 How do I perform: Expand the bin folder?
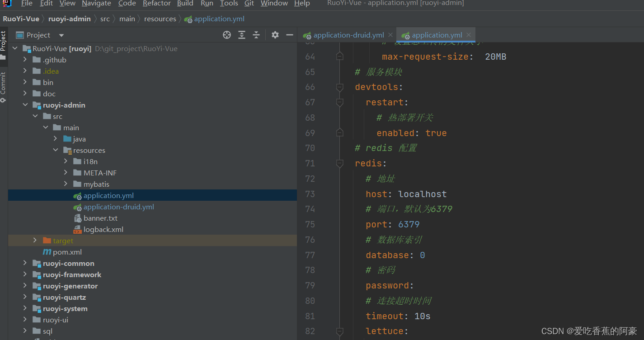coord(25,82)
